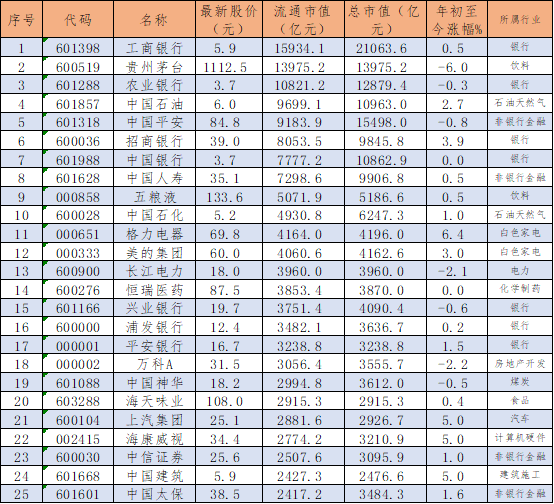The width and height of the screenshot is (554, 504).
Task: Select stock code 601857 cell
Action: (x=78, y=103)
